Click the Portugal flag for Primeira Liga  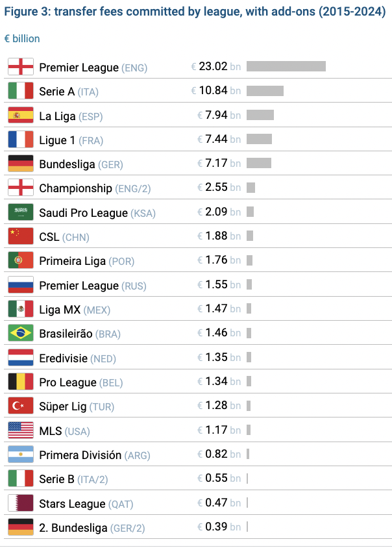(20, 260)
